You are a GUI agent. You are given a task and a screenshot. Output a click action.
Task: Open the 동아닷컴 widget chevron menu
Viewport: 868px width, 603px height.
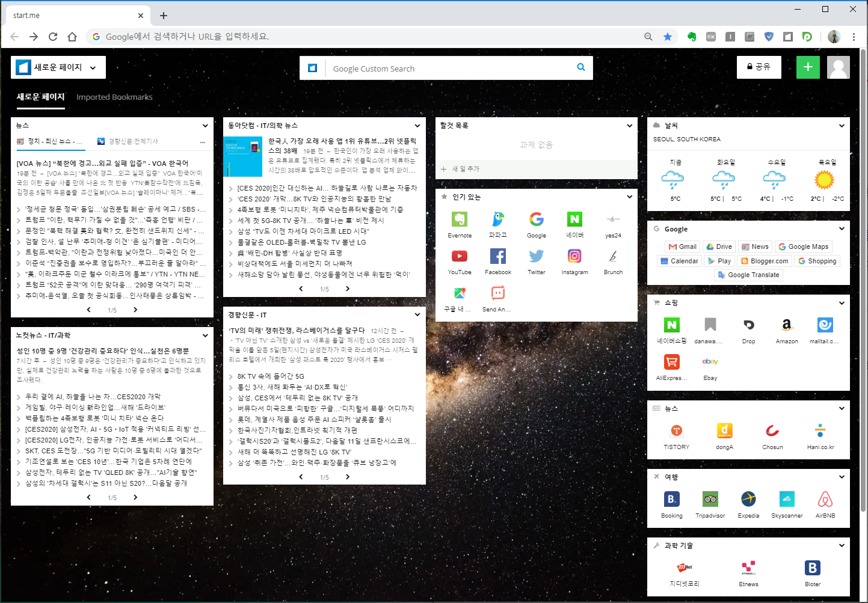(x=417, y=126)
